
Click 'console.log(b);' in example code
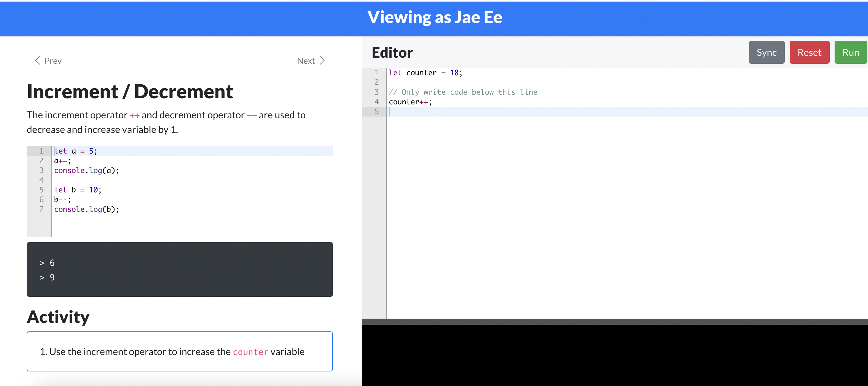[x=87, y=209]
